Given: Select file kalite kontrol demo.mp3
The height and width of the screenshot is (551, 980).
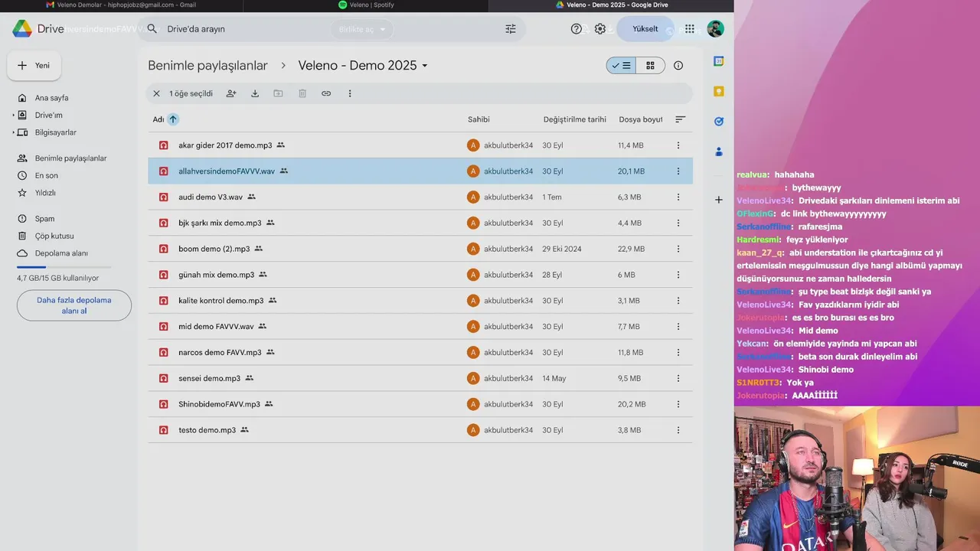Looking at the screenshot, I should coord(420,301).
